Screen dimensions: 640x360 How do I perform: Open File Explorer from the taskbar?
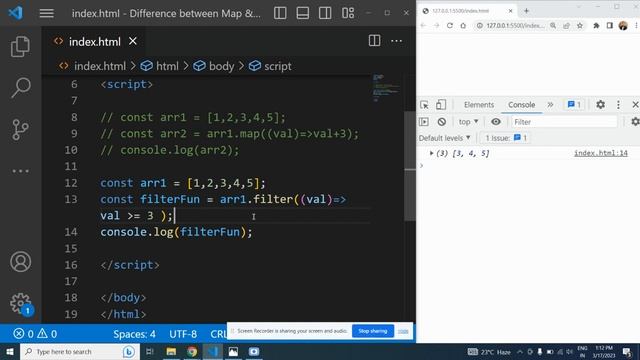tap(171, 351)
